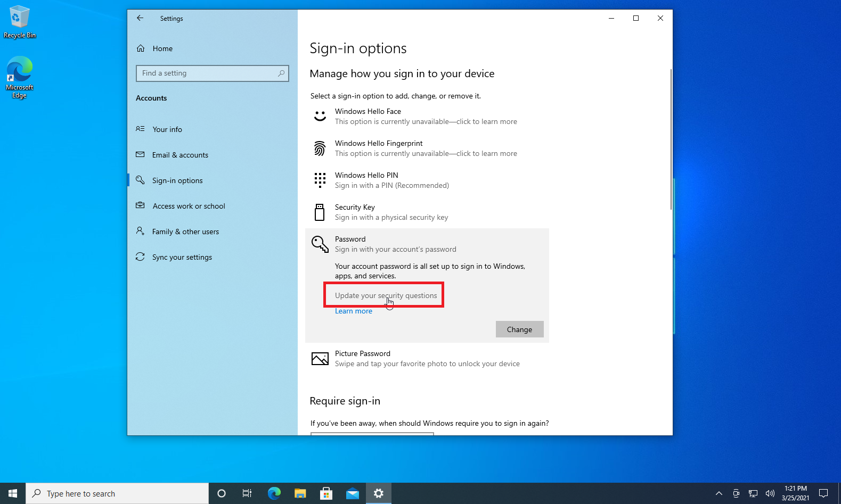
Task: Click Update your security questions link
Action: click(386, 295)
